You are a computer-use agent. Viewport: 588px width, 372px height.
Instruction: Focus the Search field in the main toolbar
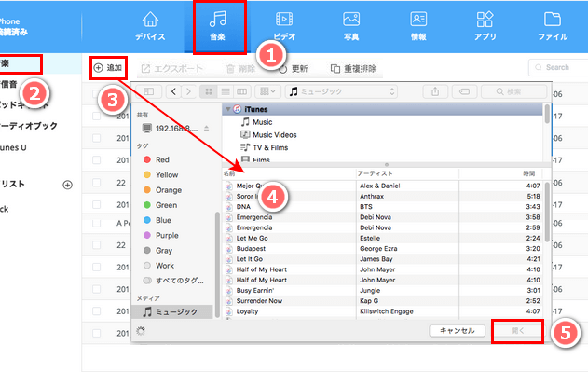pos(559,67)
